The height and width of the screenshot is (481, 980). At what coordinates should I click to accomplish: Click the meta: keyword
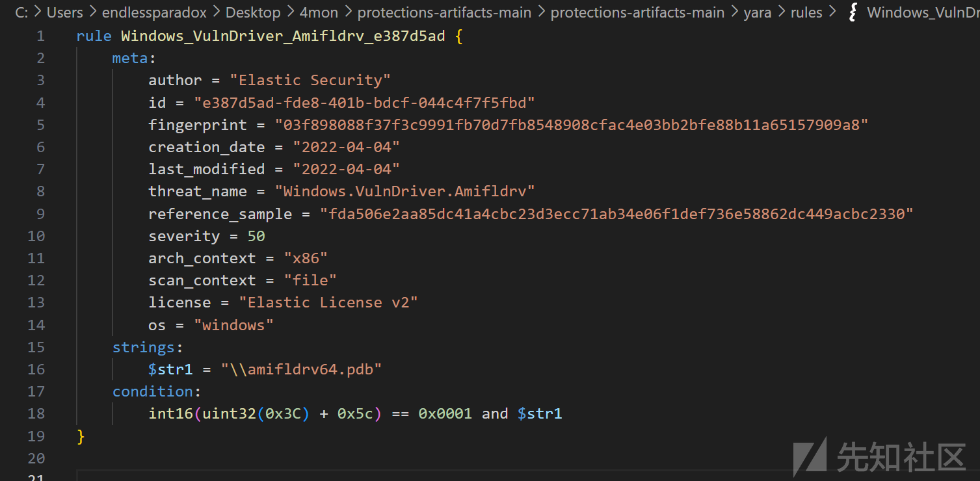click(x=134, y=58)
